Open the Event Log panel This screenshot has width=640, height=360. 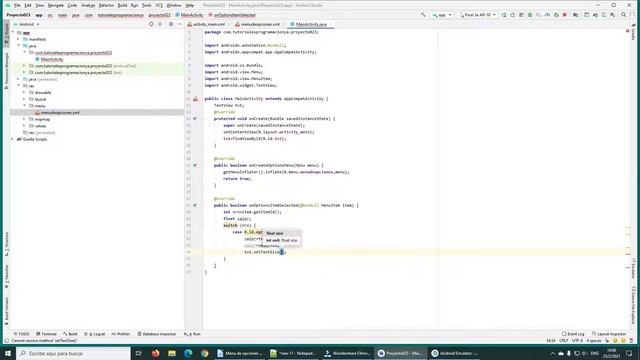pos(573,334)
